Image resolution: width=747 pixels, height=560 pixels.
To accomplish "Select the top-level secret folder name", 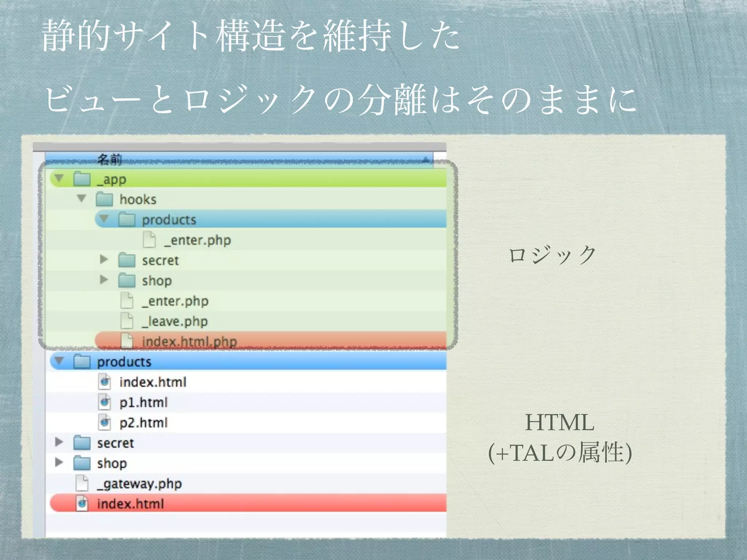I will [116, 443].
